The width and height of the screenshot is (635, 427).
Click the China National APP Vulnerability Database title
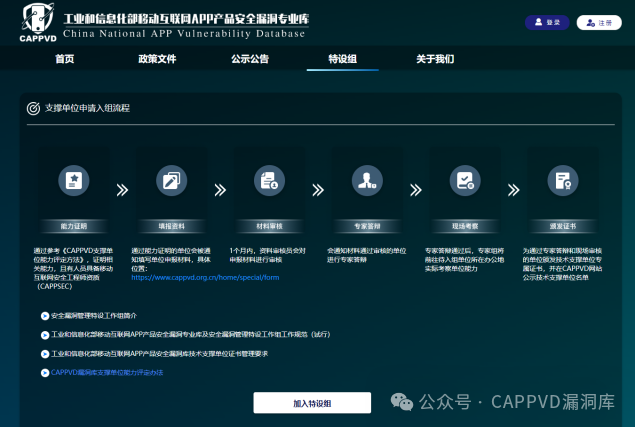(184, 34)
